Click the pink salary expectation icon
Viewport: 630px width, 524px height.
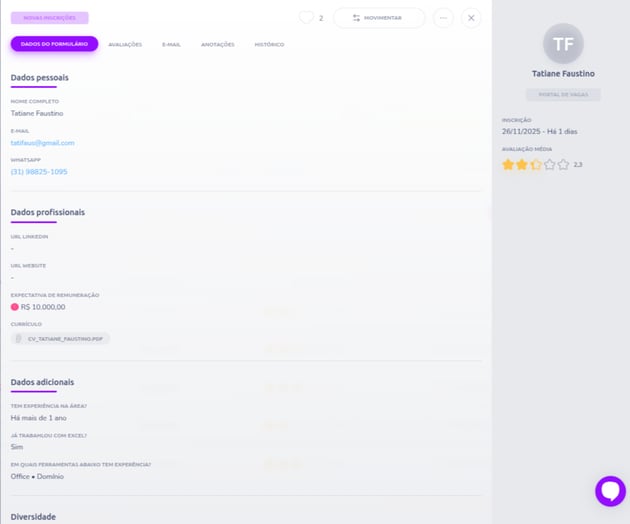coord(15,307)
